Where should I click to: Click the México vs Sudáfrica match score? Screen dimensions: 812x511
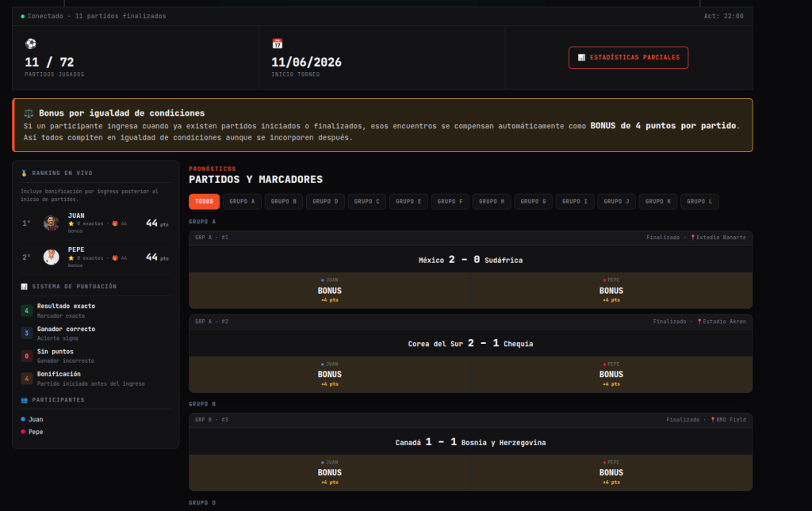[x=464, y=260]
